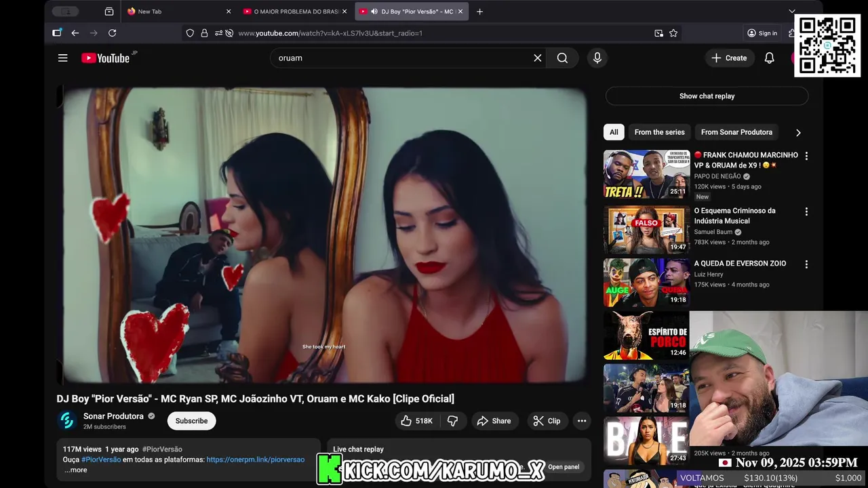Close the O MAIOR PROBLEMA tab
Viewport: 868px width, 488px height.
344,12
